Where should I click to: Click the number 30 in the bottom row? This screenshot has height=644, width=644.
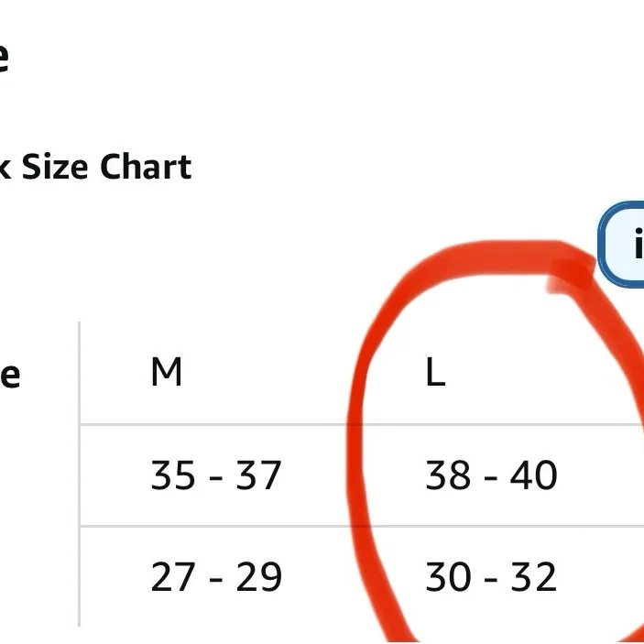click(x=448, y=577)
